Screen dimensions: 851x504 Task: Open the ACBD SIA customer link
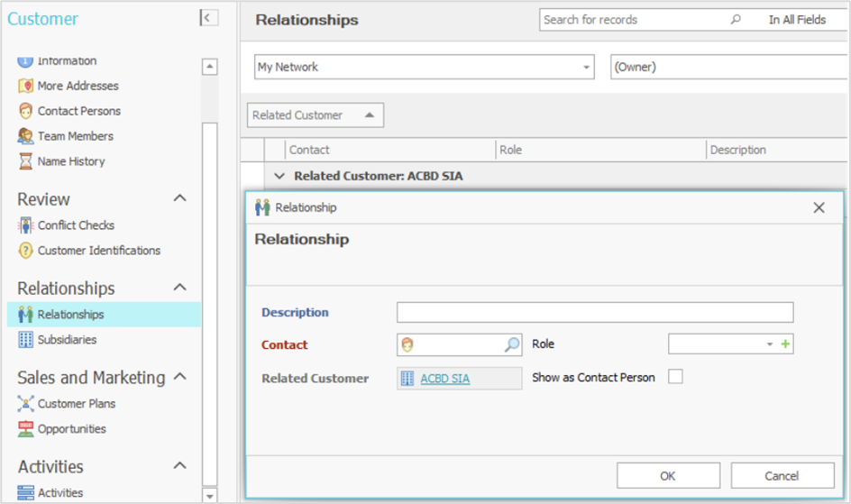click(x=444, y=379)
